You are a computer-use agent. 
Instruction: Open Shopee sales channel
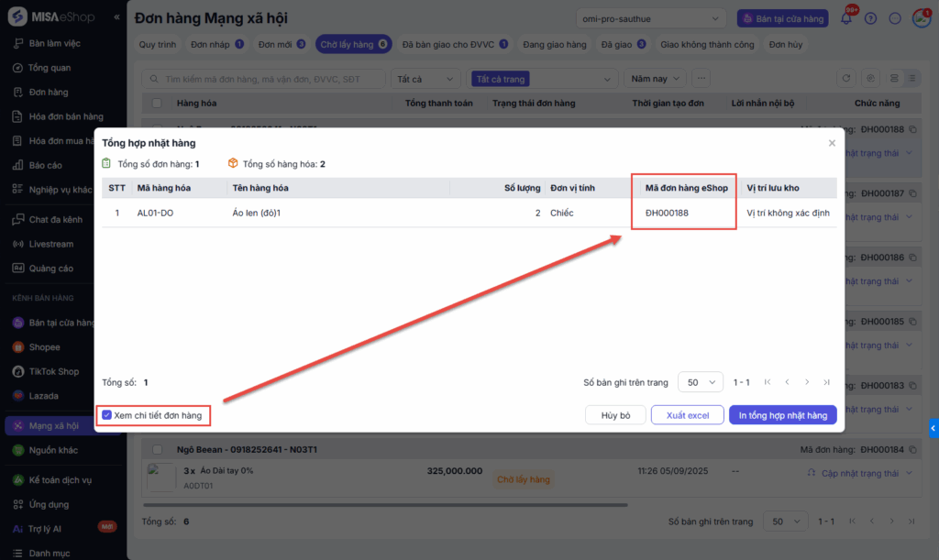[x=44, y=347]
